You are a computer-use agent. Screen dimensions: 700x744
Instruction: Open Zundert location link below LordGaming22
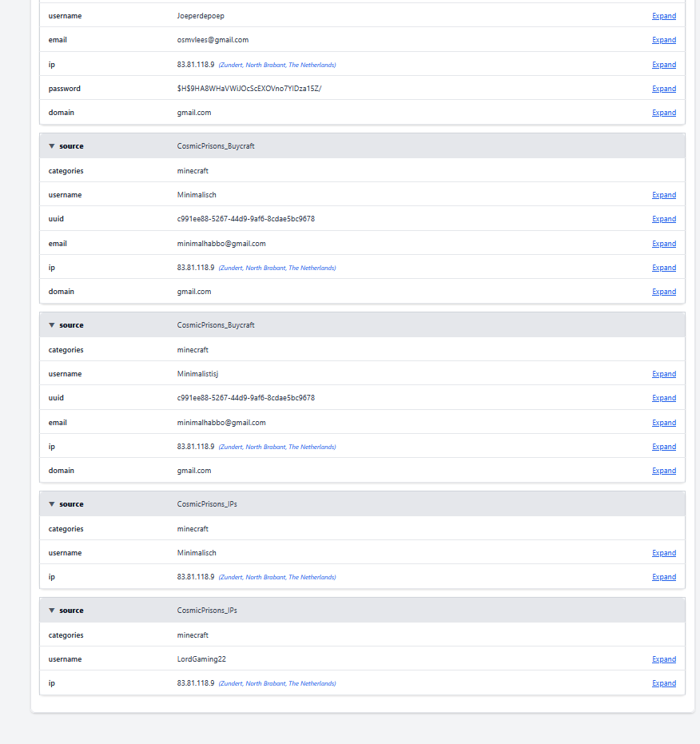(x=276, y=684)
